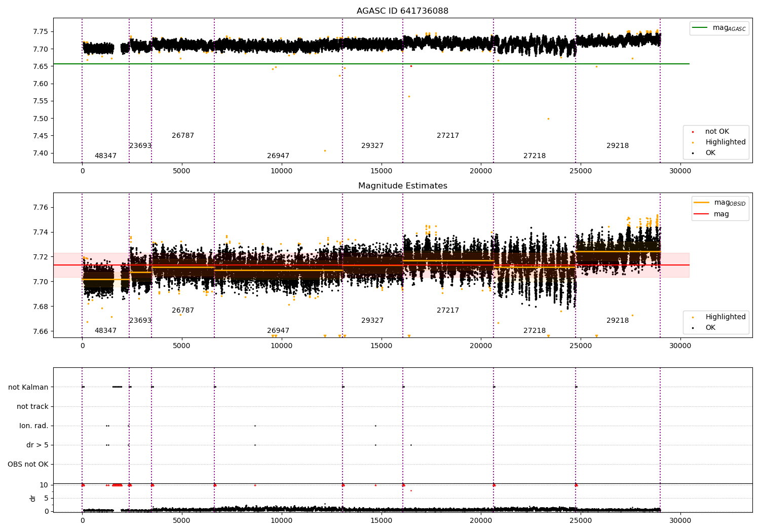
Task: Click the 20000 x-tick in the Magnitude Estimates panel
Action: (481, 346)
